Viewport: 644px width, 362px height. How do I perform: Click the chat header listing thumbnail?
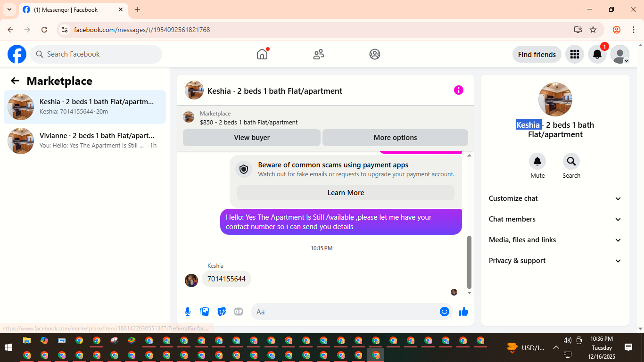(194, 90)
